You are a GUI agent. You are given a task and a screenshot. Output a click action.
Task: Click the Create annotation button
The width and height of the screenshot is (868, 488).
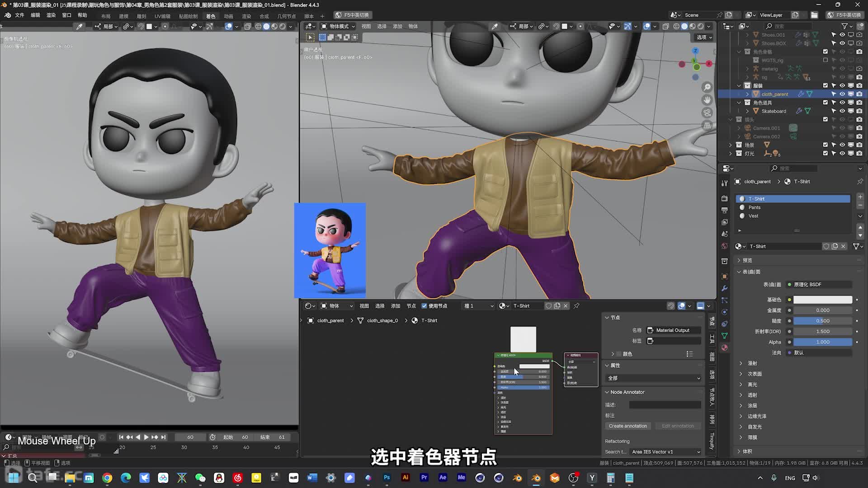[627, 426]
